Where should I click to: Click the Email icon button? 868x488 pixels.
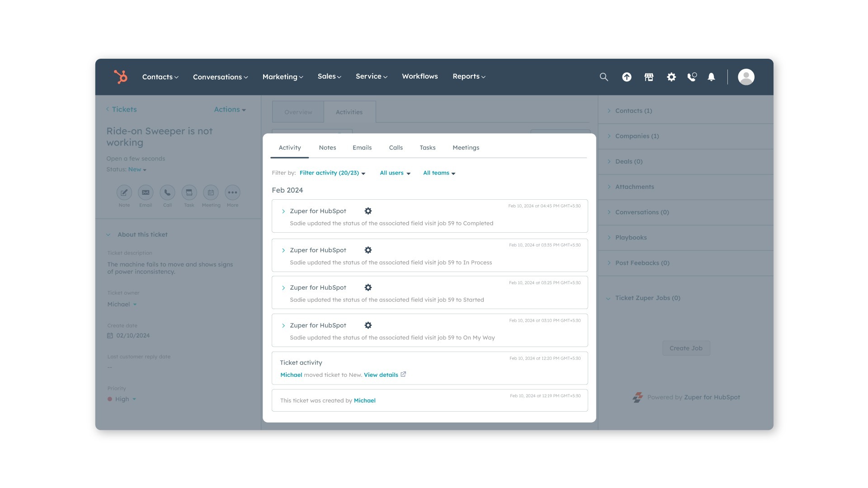pyautogui.click(x=146, y=192)
